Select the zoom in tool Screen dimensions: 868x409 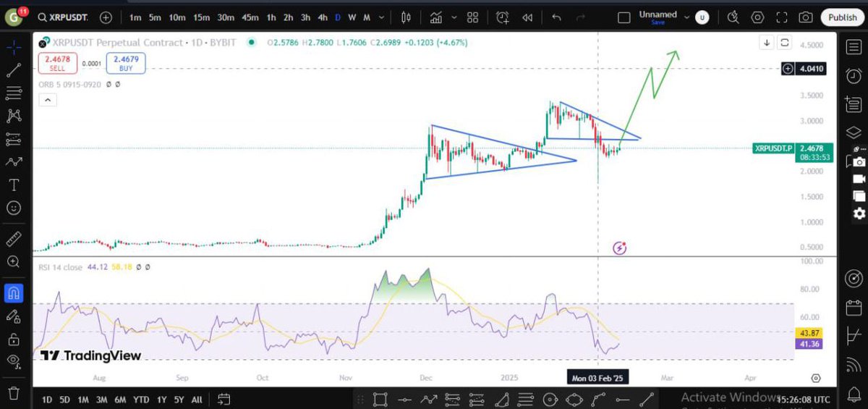[13, 262]
